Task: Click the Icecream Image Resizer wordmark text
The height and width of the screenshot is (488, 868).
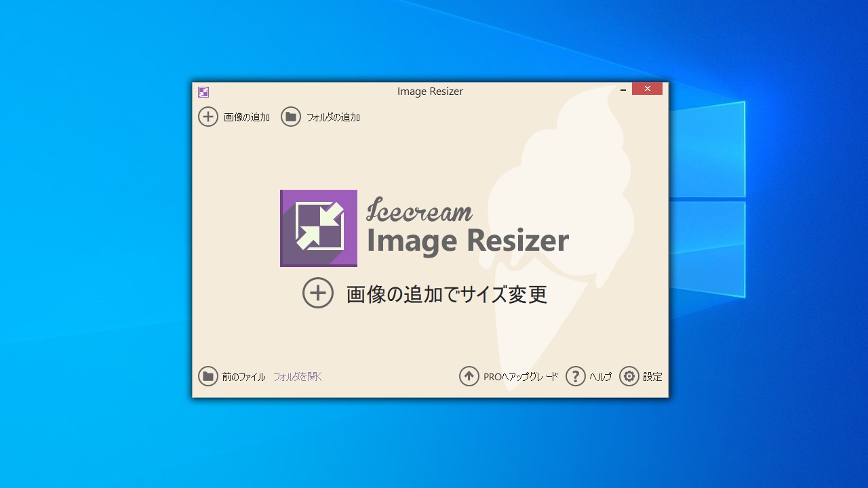Action: pyautogui.click(x=467, y=227)
